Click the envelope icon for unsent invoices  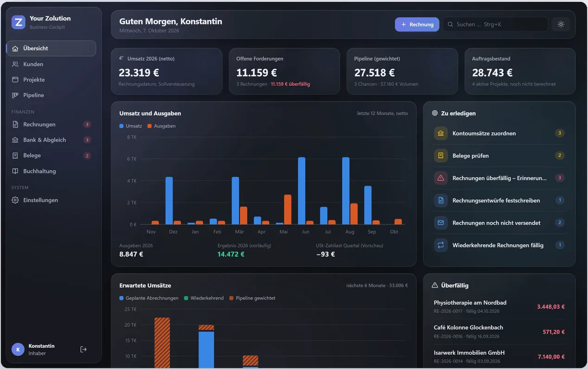[441, 223]
